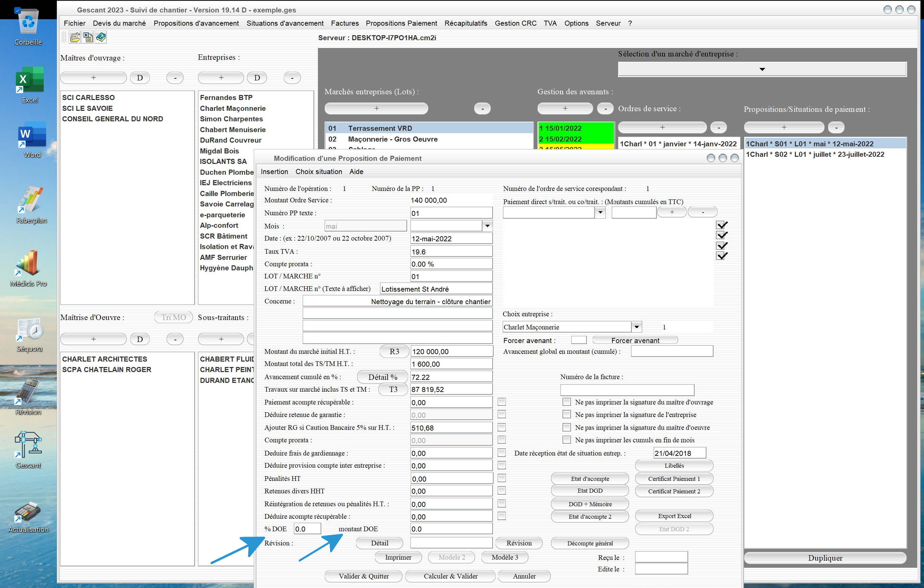Open the Choix entreprise Charlet Maçonnerie dropdown
The image size is (924, 588).
tap(636, 327)
